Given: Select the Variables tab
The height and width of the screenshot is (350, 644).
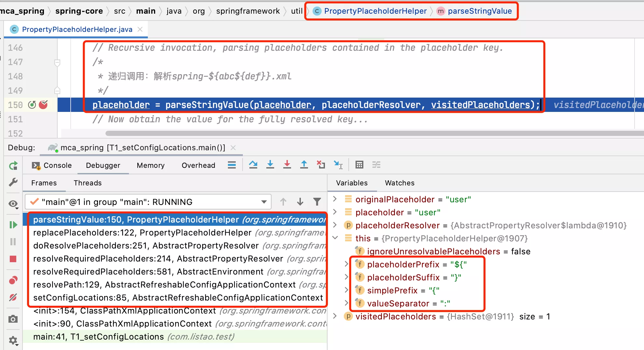Looking at the screenshot, I should click(352, 183).
